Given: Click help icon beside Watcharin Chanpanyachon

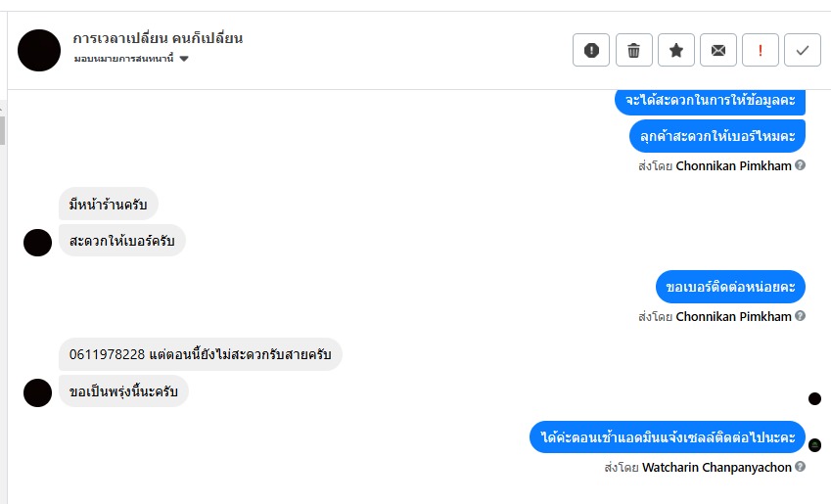Looking at the screenshot, I should (801, 468).
